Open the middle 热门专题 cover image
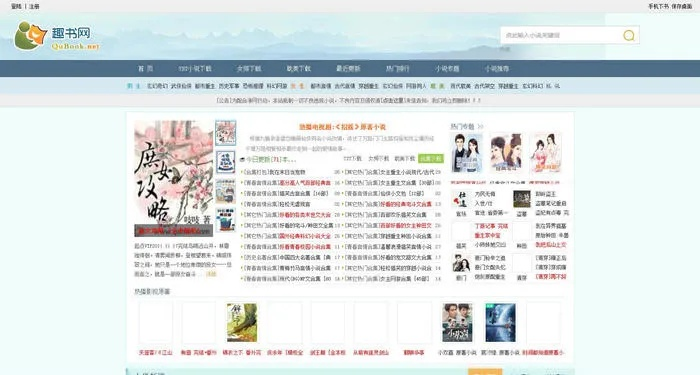This screenshot has width=700, height=375. (506, 153)
